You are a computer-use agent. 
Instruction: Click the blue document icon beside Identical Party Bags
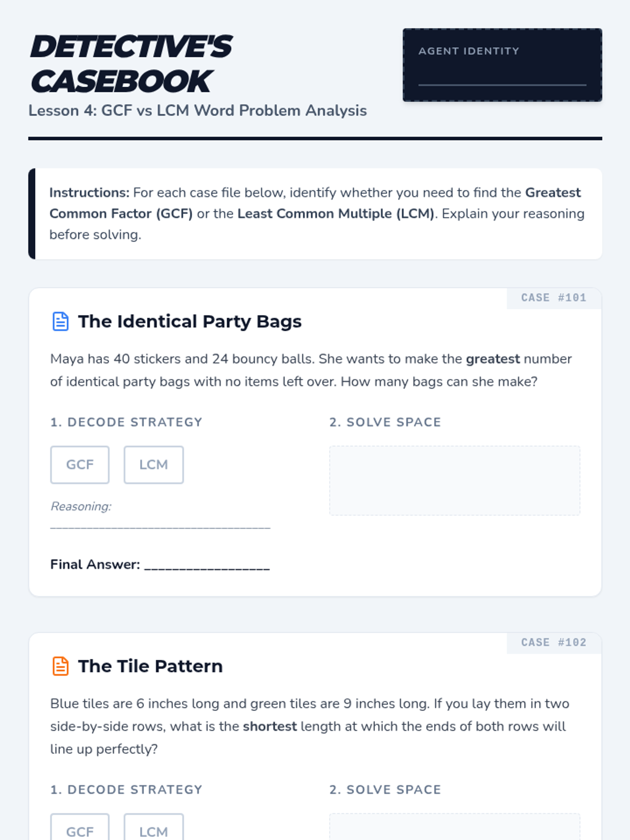(60, 321)
